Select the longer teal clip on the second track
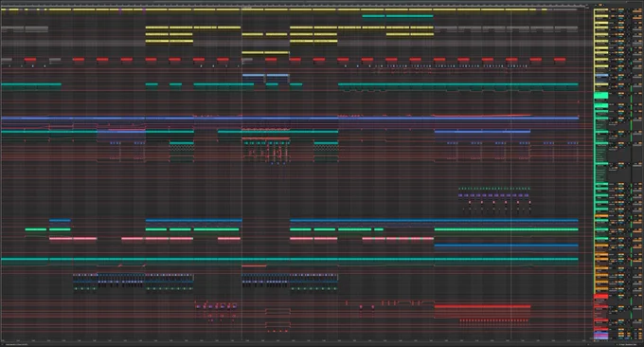The height and width of the screenshot is (347, 644). (409, 16)
